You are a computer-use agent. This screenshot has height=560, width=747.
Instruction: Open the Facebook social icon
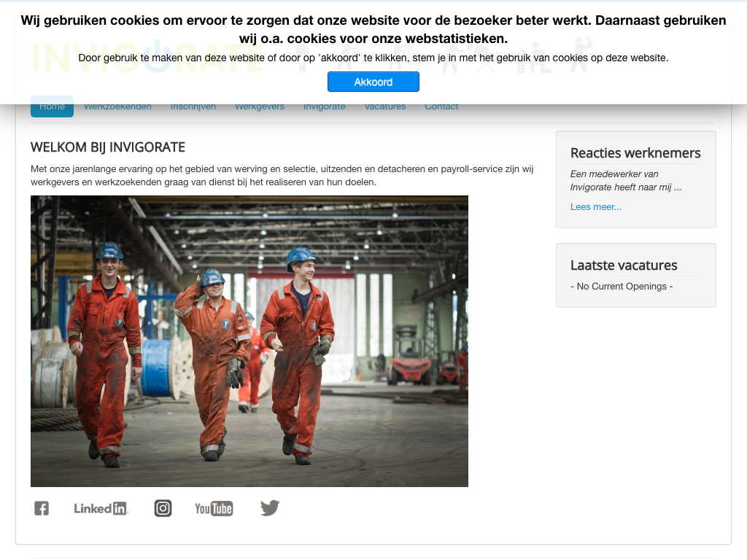tap(42, 508)
